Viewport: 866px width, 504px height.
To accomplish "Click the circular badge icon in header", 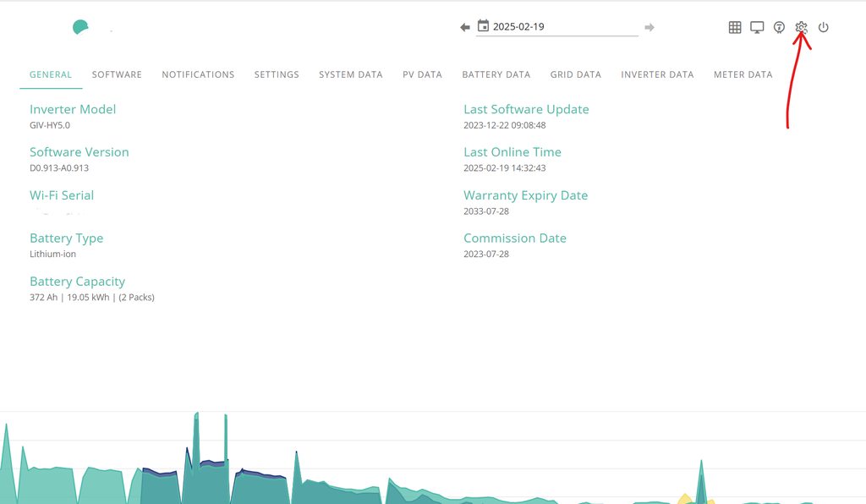I will coord(779,27).
